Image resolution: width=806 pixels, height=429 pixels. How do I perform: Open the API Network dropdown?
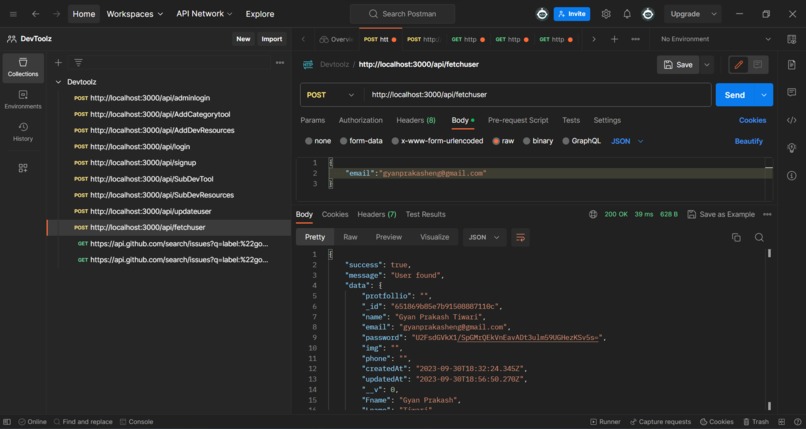click(204, 14)
